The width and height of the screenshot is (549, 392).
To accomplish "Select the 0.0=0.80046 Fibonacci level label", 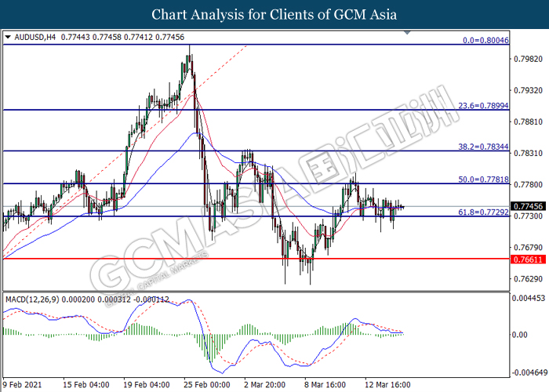I will (x=485, y=40).
